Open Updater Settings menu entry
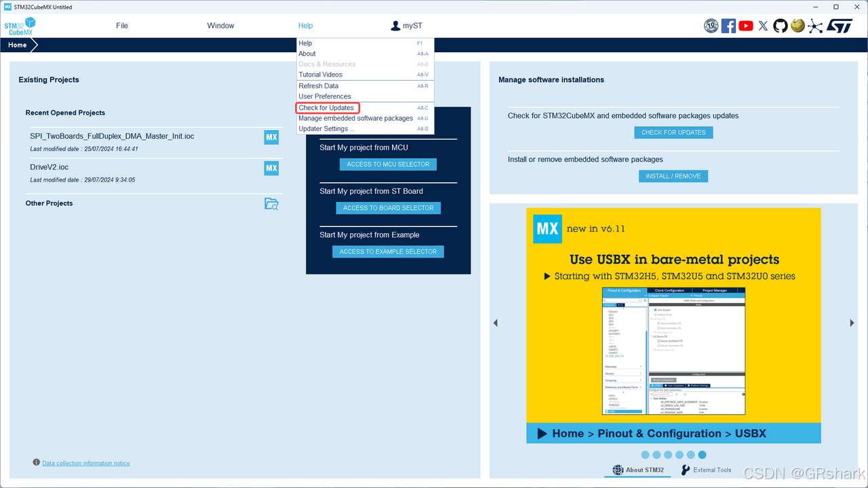This screenshot has height=488, width=868. (365, 129)
